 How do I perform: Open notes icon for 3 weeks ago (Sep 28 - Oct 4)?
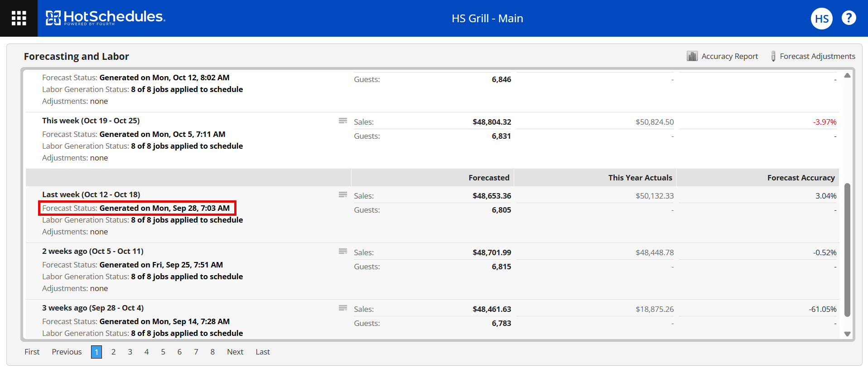click(x=343, y=308)
